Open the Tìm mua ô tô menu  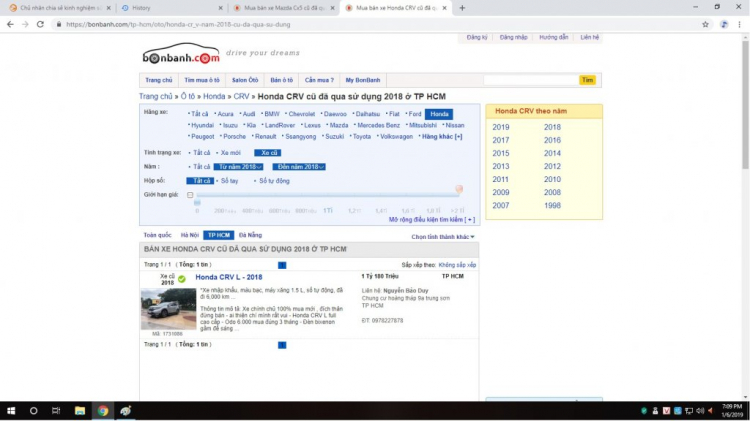coord(202,80)
